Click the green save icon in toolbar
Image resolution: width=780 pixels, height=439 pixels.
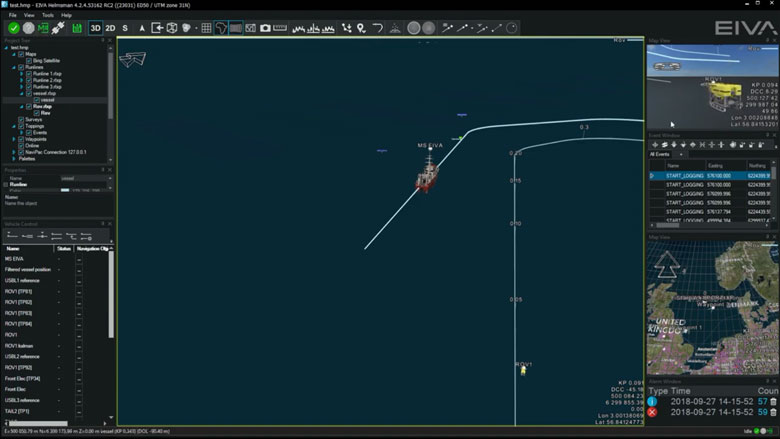click(x=77, y=28)
